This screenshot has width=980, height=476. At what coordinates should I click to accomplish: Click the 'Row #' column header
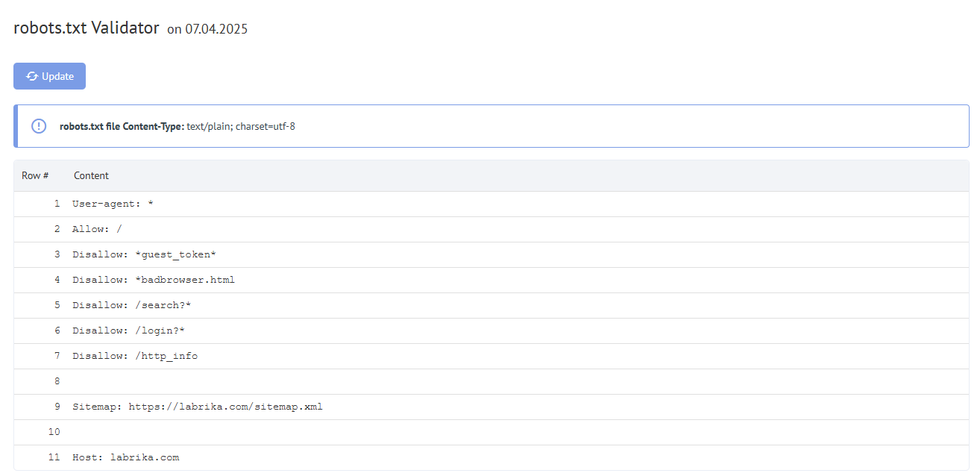click(35, 175)
